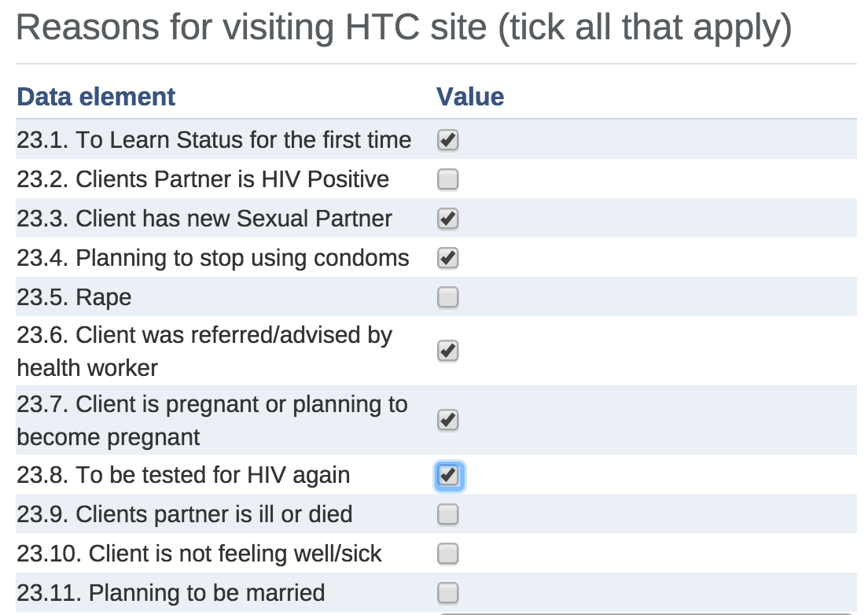Click '23.11. Planning to be married' label
868x615 pixels.
click(171, 593)
